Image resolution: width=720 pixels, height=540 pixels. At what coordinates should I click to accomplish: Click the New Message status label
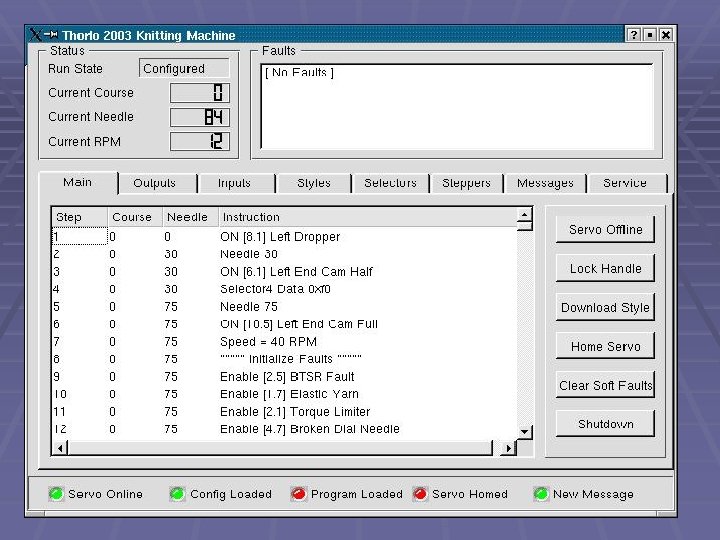tap(593, 494)
